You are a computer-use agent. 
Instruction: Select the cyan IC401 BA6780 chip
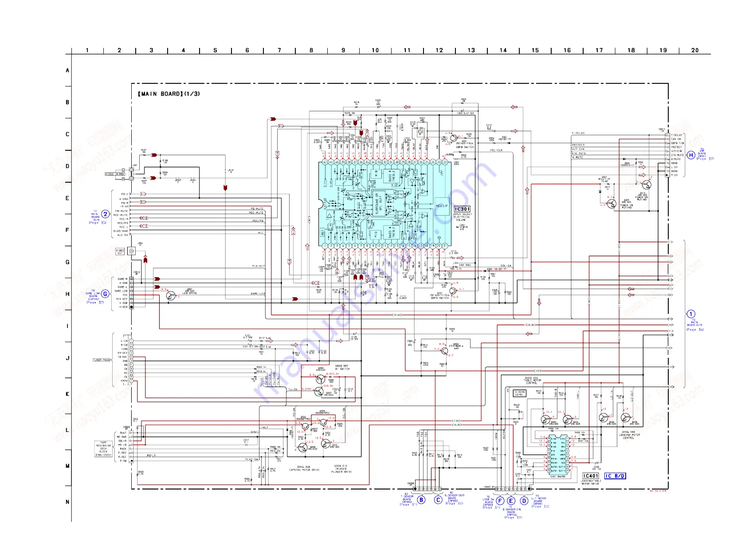557,454
